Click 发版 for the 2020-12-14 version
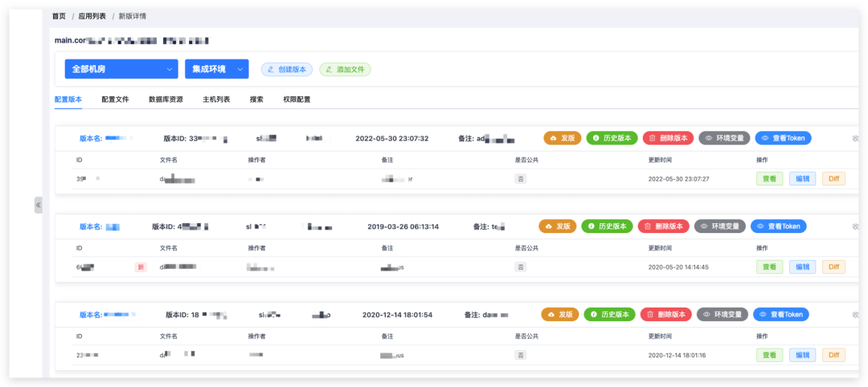 (560, 315)
